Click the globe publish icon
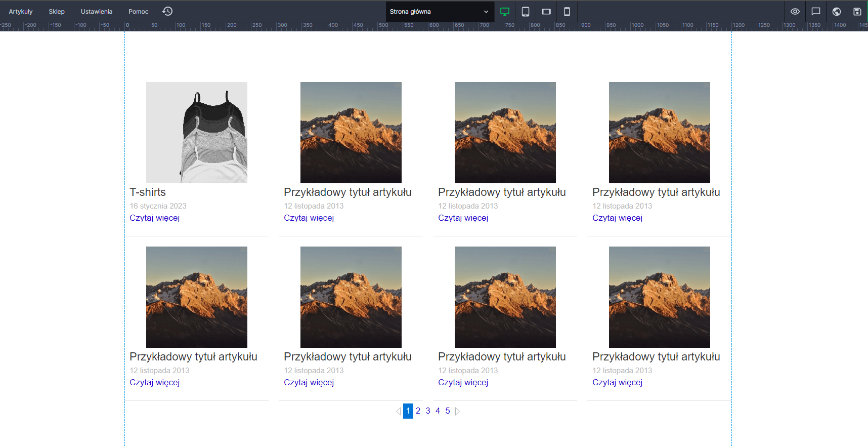 click(837, 12)
